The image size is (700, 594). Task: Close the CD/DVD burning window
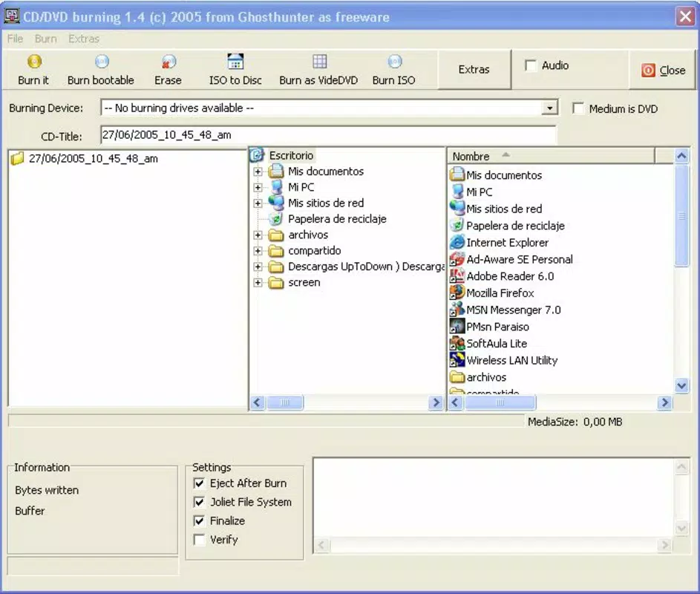tap(685, 16)
